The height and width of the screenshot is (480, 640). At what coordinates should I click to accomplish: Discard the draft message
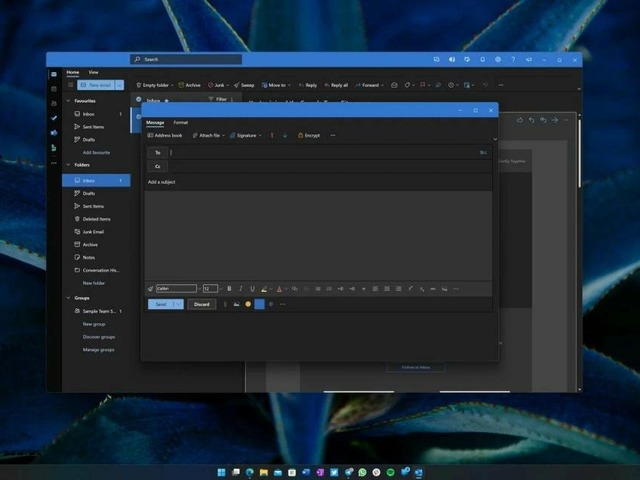201,304
